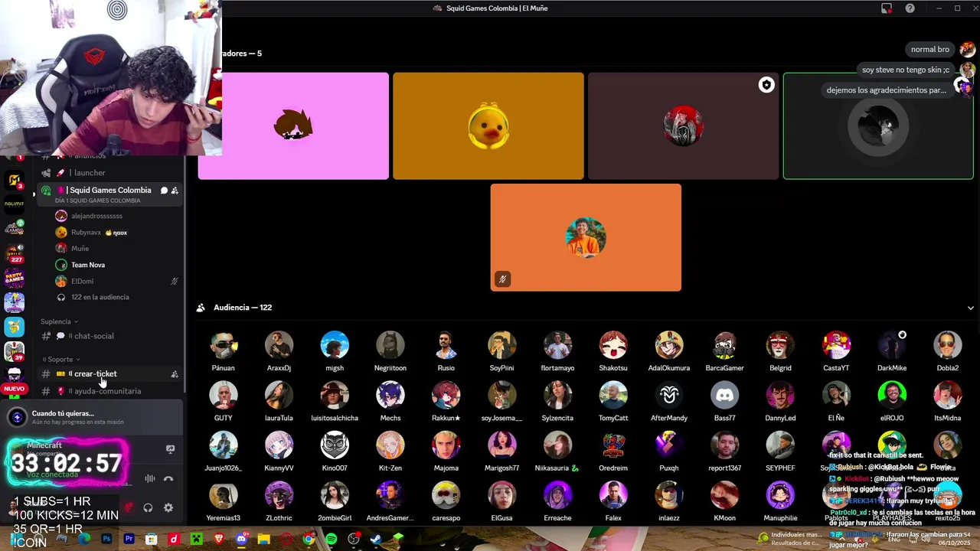This screenshot has width=980, height=551.
Task: Click the muted microphone badge on orange speaker tile
Action: 502,279
